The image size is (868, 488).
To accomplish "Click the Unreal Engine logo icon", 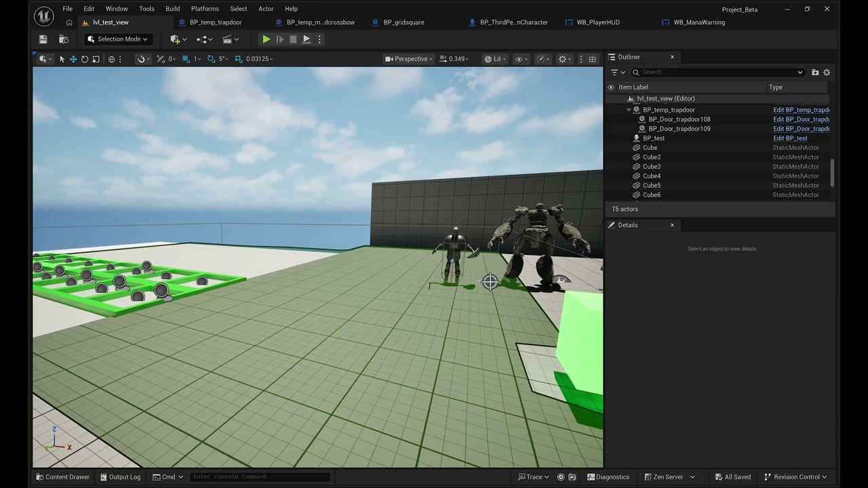I will (43, 15).
